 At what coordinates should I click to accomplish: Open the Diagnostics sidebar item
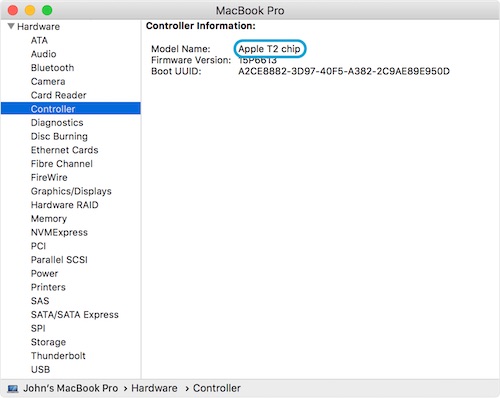57,123
